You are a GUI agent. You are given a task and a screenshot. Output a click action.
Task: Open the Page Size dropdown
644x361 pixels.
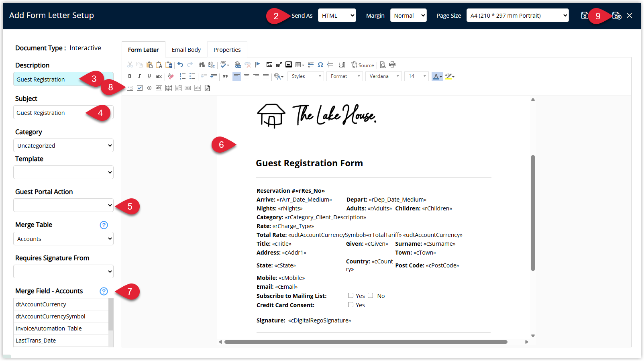[x=518, y=16]
